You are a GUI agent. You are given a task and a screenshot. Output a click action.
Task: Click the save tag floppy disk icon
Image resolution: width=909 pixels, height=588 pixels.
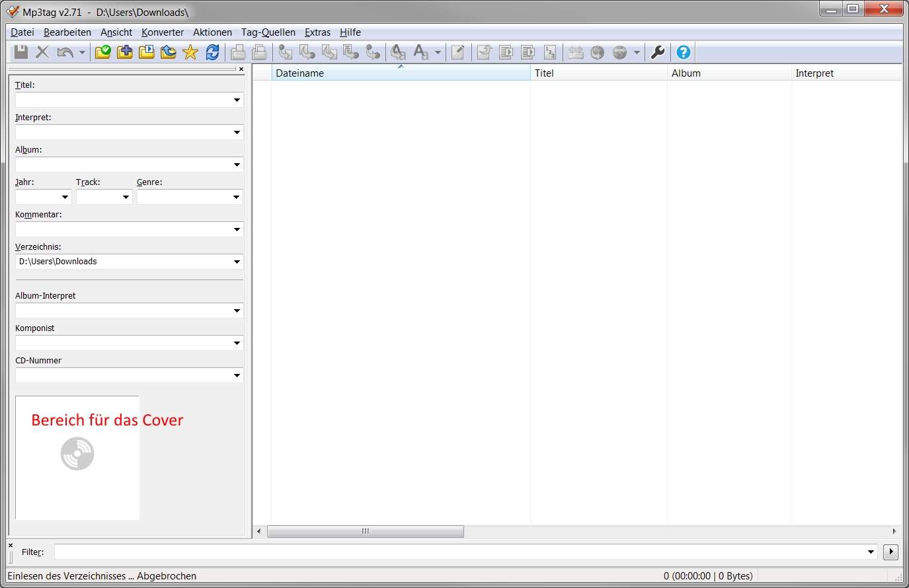21,52
